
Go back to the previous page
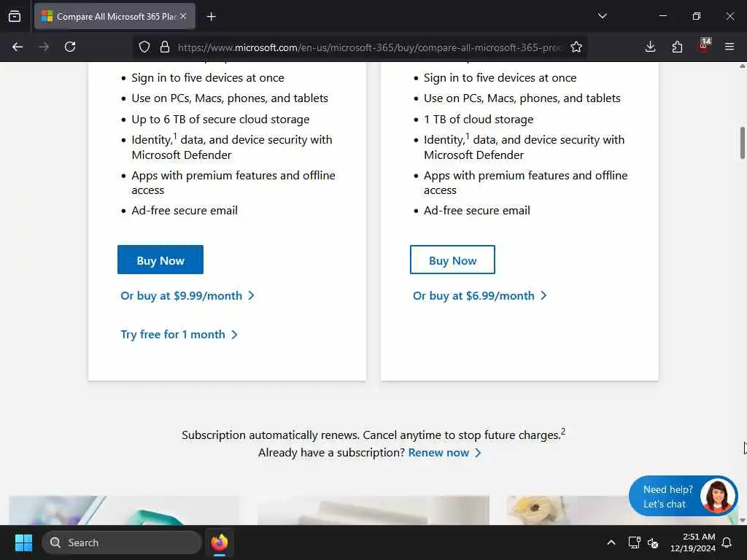[18, 47]
